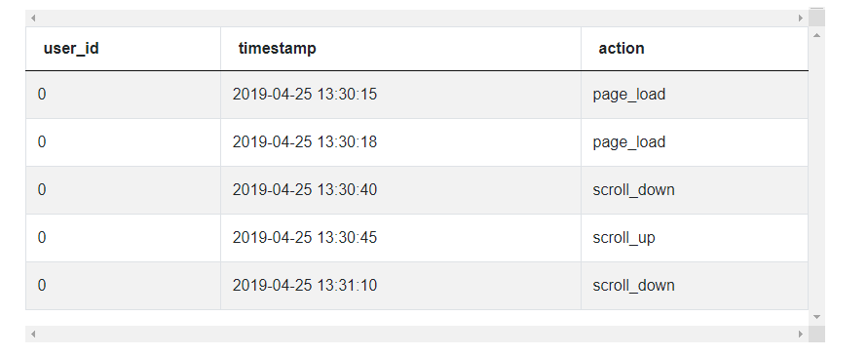This screenshot has height=356, width=868.
Task: Click the scroll_up action cell
Action: pyautogui.click(x=695, y=238)
